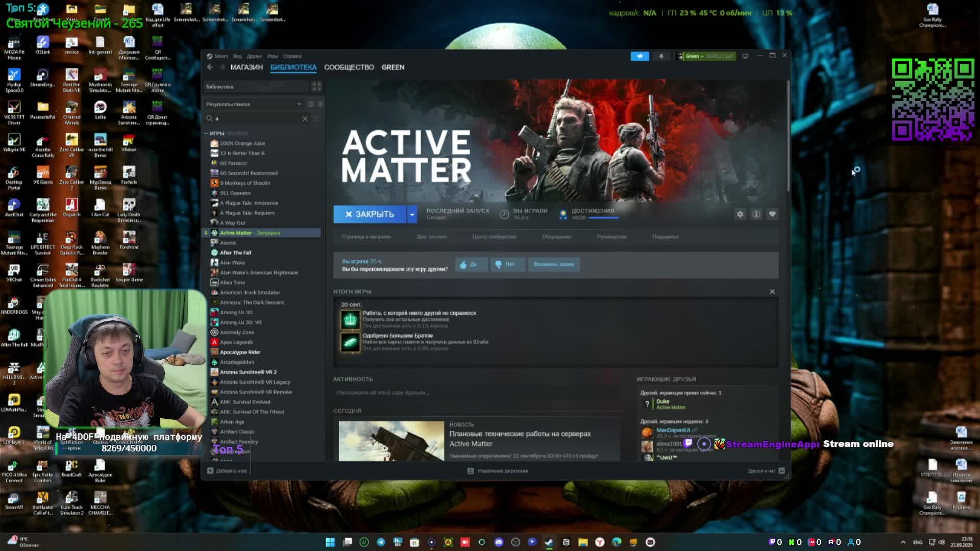This screenshot has height=551, width=980.
Task: Switch to the Community (СООБЩЕСТВО) tab
Action: click(x=349, y=67)
